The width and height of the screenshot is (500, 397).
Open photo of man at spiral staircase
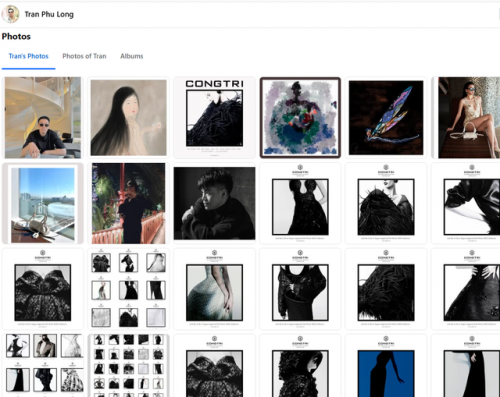click(x=43, y=117)
